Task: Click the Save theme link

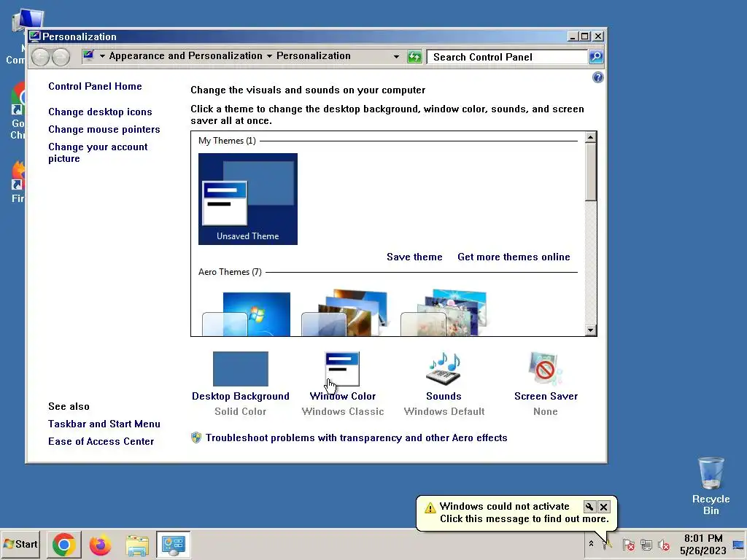Action: tap(414, 257)
